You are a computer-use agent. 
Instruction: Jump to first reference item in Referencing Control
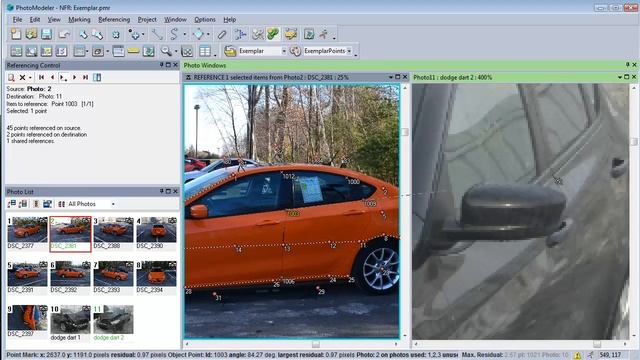coord(41,77)
